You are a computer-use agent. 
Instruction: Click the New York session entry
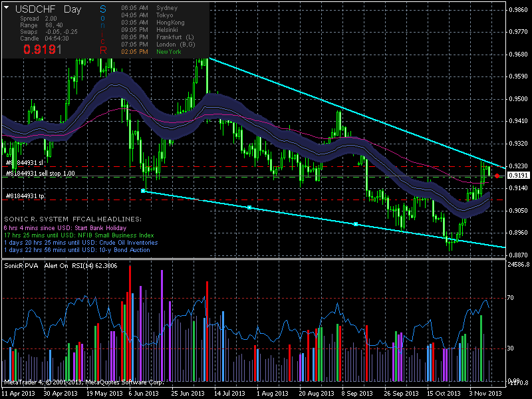pyautogui.click(x=170, y=51)
